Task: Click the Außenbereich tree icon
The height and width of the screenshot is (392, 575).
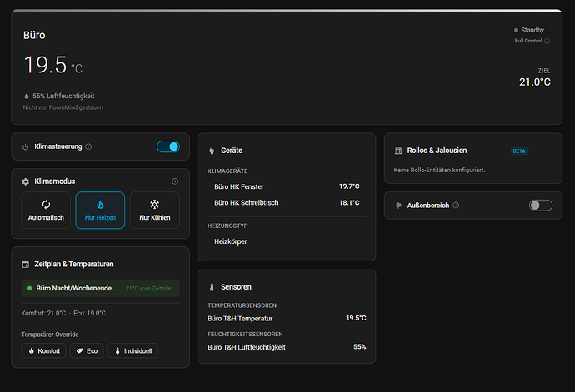Action: tap(398, 206)
